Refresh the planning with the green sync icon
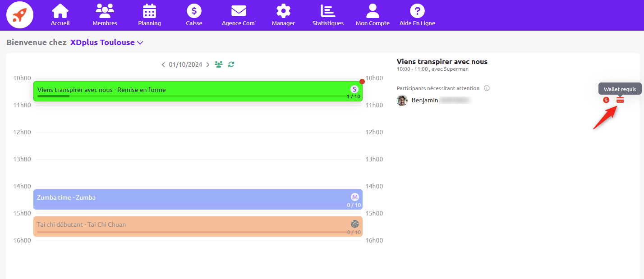 (231, 64)
